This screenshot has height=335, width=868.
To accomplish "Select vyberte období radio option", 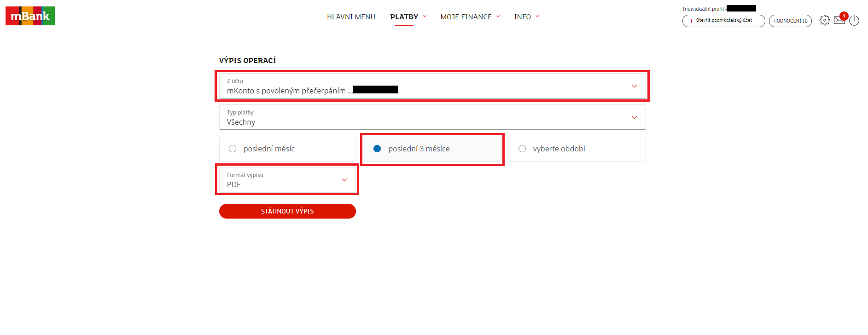I will click(x=577, y=149).
